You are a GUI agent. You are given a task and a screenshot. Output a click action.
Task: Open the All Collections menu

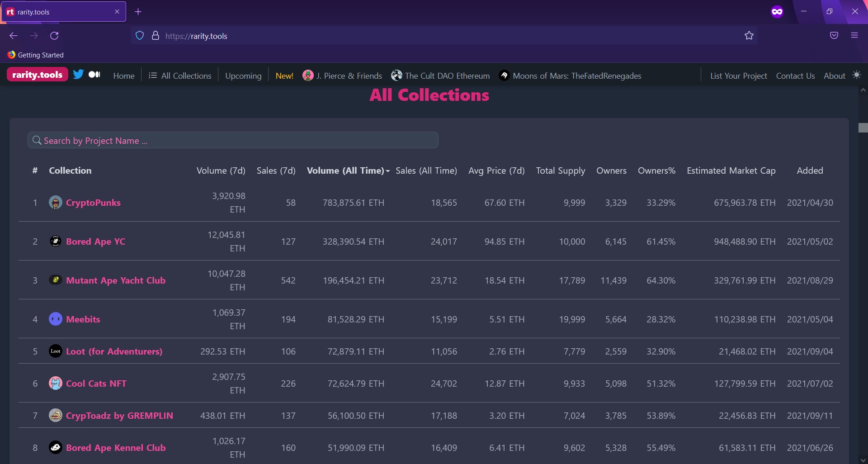pyautogui.click(x=180, y=76)
